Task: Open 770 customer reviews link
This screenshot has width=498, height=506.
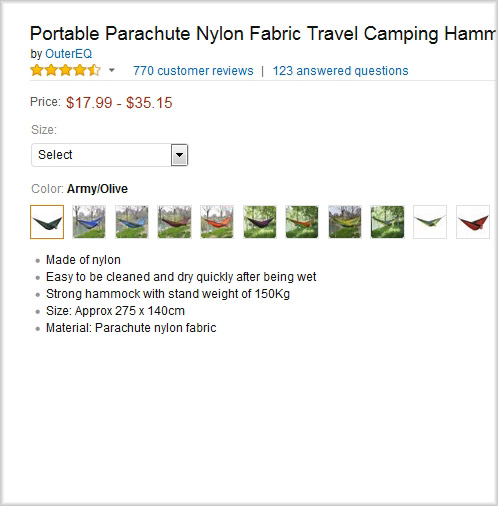Action: (193, 71)
